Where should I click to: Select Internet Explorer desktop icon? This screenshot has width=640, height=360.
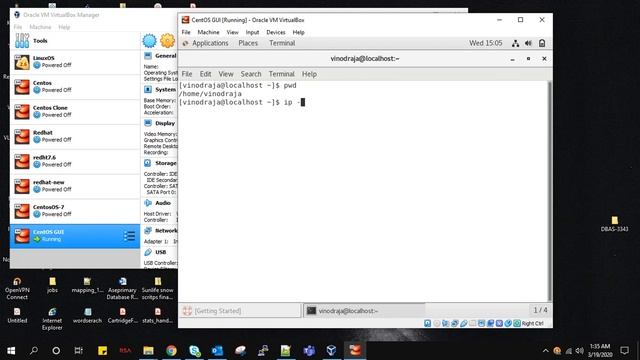[52, 319]
